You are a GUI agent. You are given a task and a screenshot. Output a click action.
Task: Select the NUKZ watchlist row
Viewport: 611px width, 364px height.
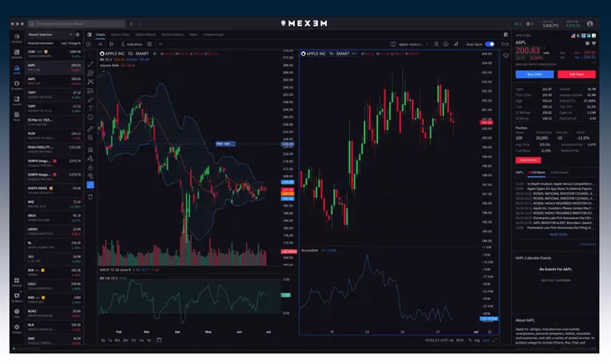coord(54,314)
